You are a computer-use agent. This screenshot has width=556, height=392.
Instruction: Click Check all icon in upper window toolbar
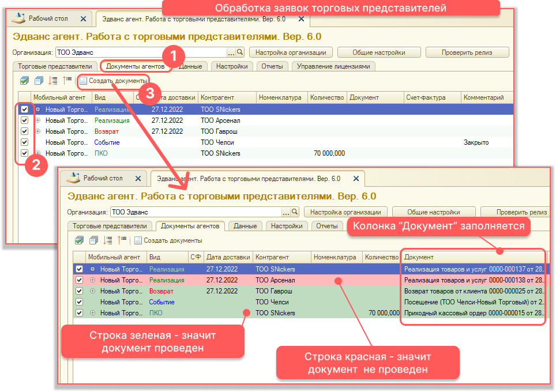(x=24, y=81)
